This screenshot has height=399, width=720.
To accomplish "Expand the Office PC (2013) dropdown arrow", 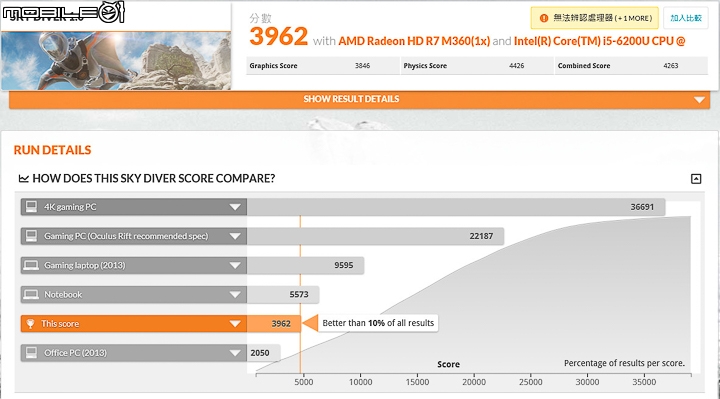I will [x=235, y=353].
